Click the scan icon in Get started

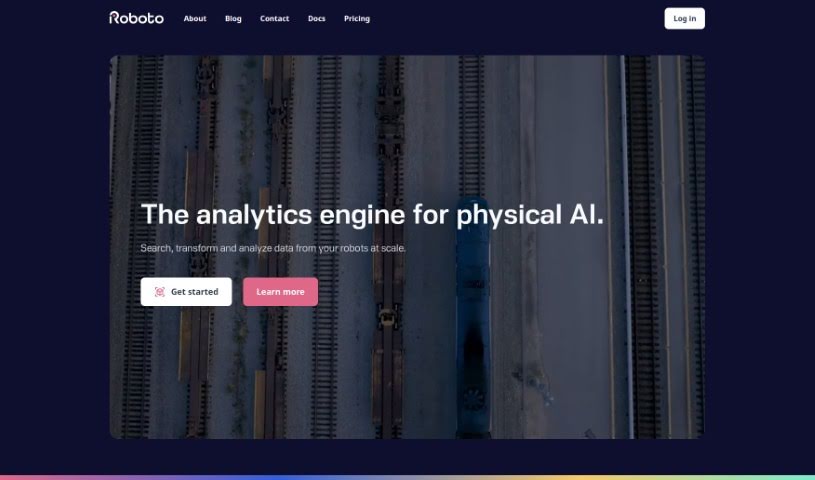point(160,292)
